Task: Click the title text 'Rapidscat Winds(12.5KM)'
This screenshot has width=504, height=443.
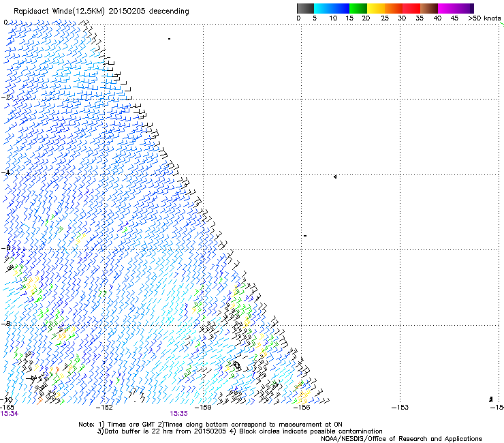Action: 59,12
